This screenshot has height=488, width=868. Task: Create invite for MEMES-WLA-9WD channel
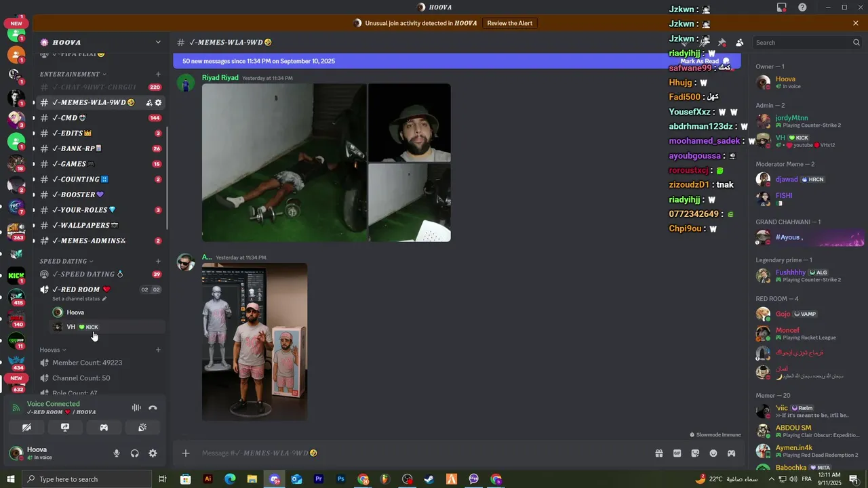click(x=149, y=102)
